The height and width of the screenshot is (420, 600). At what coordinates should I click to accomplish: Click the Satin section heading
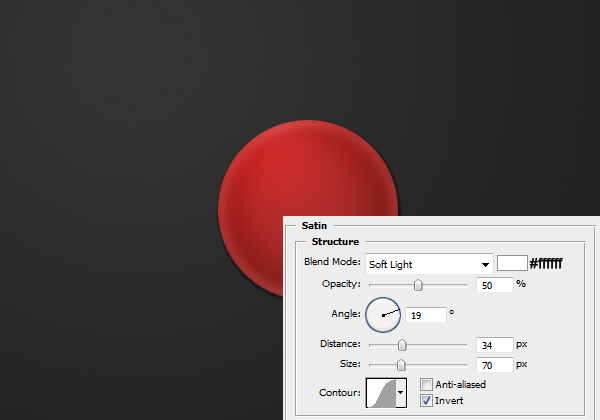[x=314, y=226]
